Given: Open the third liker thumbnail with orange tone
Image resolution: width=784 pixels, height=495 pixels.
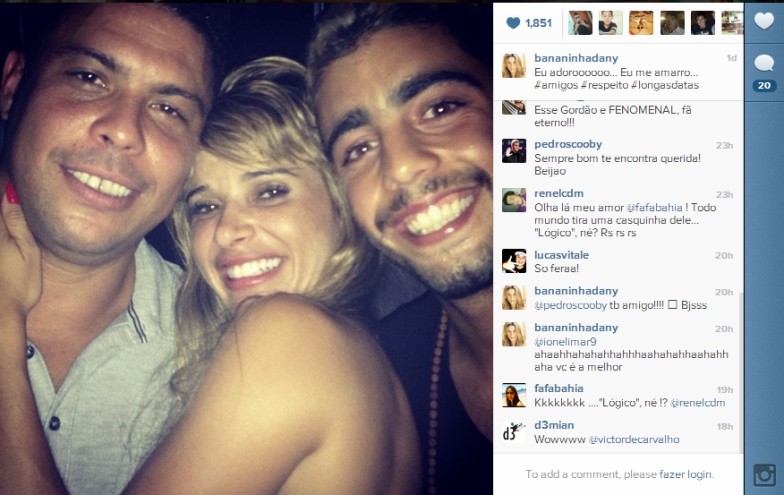Looking at the screenshot, I should pyautogui.click(x=642, y=23).
